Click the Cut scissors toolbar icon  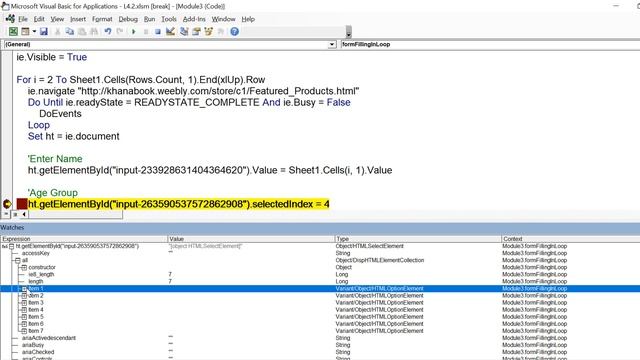click(58, 31)
